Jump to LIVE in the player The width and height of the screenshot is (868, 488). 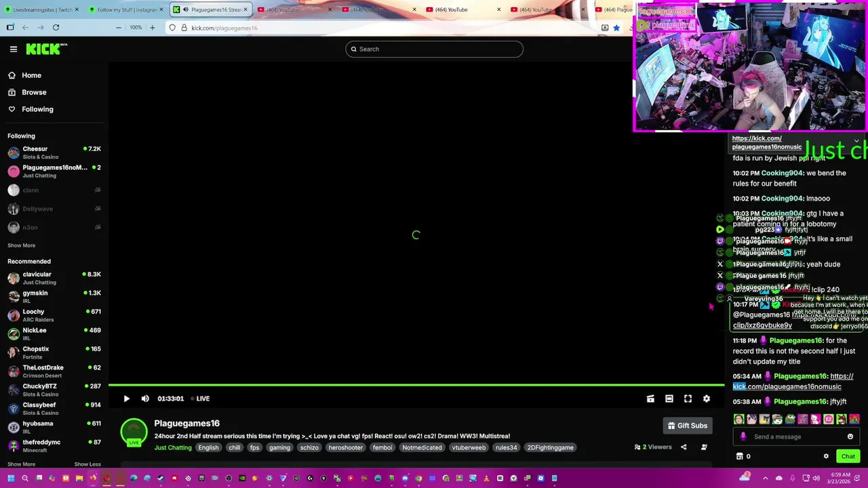click(x=201, y=399)
